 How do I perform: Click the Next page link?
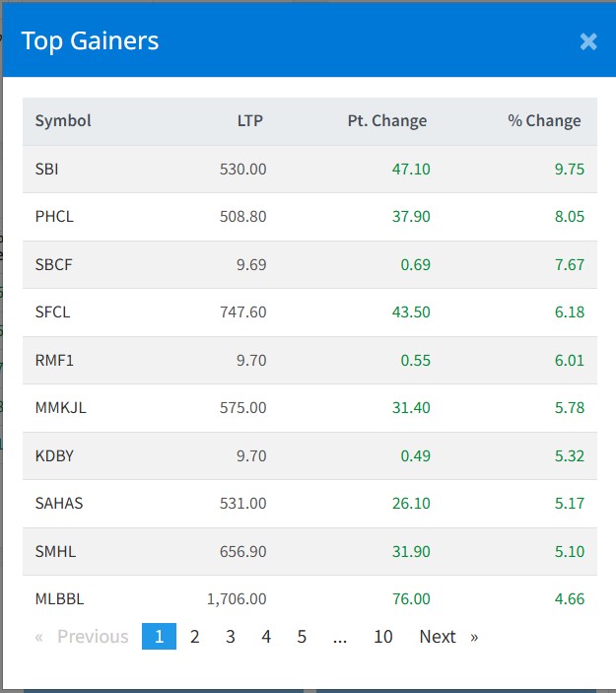point(447,637)
